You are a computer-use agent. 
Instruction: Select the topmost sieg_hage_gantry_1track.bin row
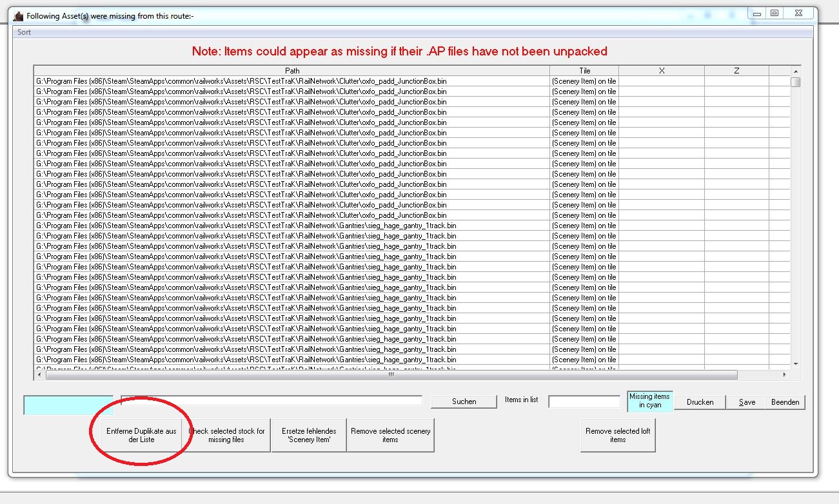[413, 226]
